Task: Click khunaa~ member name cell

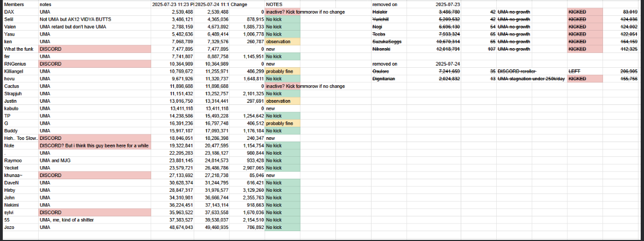Action: pyautogui.click(x=21, y=175)
